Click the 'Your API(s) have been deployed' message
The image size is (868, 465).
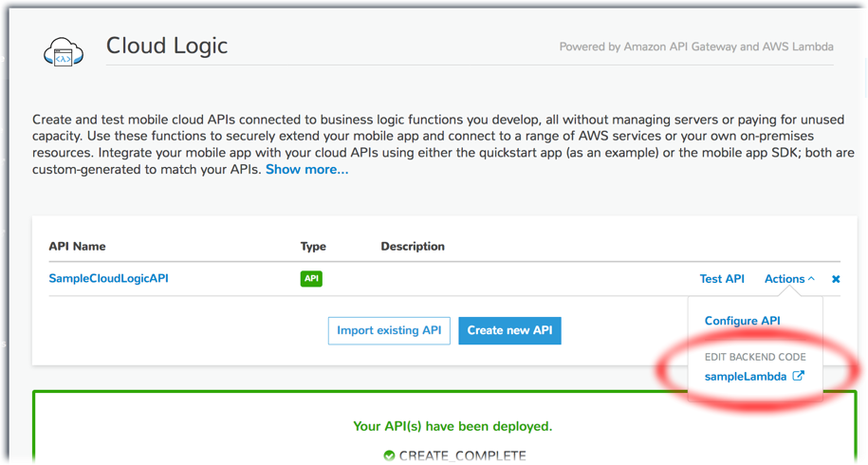452,426
